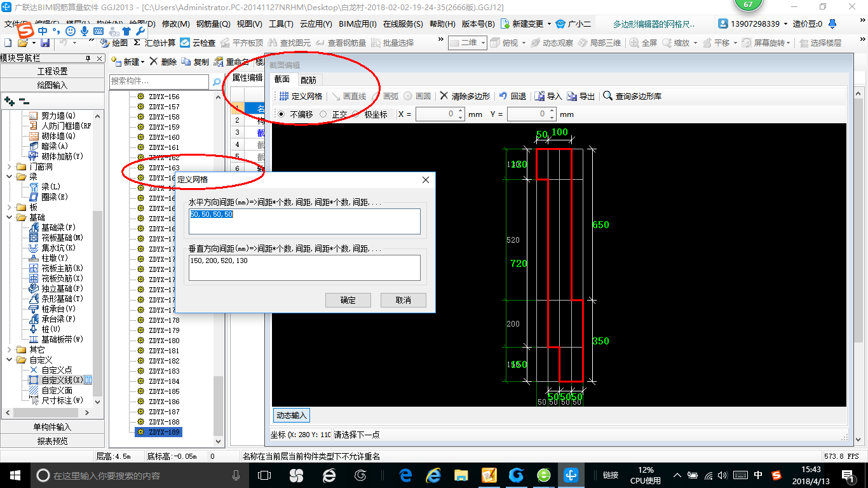Open Windows Start menu
The height and width of the screenshot is (488, 868).
click(x=14, y=475)
